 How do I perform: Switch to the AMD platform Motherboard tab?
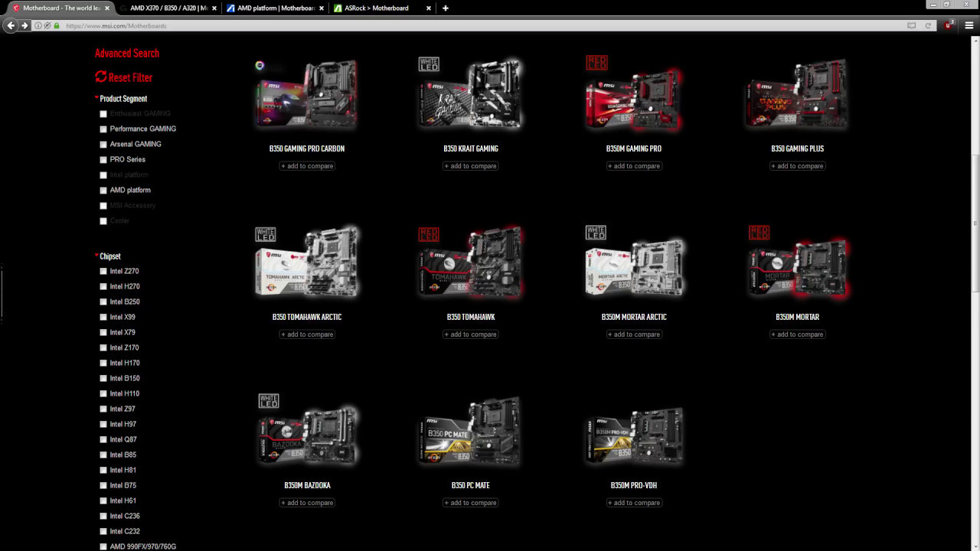coord(276,8)
